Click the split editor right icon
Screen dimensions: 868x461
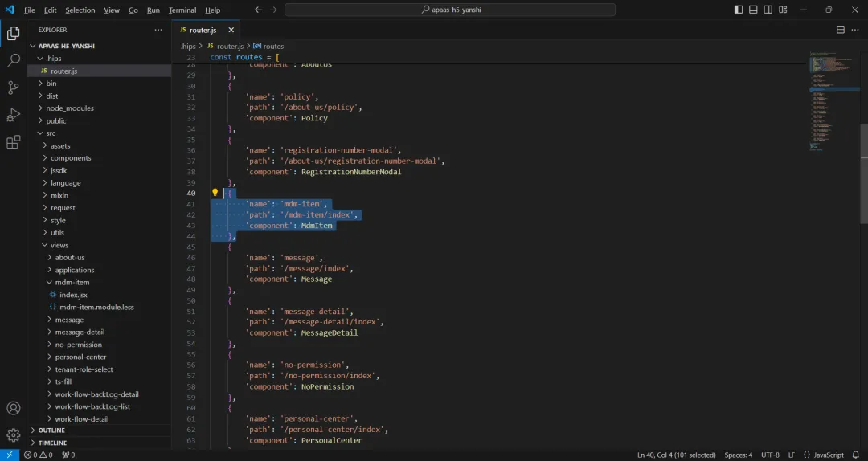click(841, 30)
